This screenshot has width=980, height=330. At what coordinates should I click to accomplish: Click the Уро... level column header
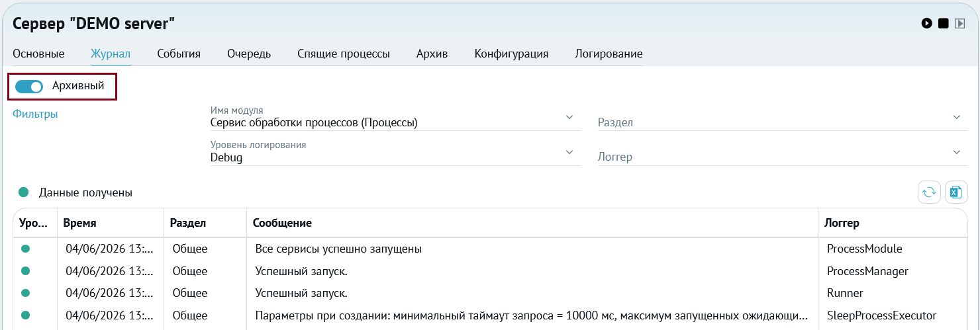35,223
